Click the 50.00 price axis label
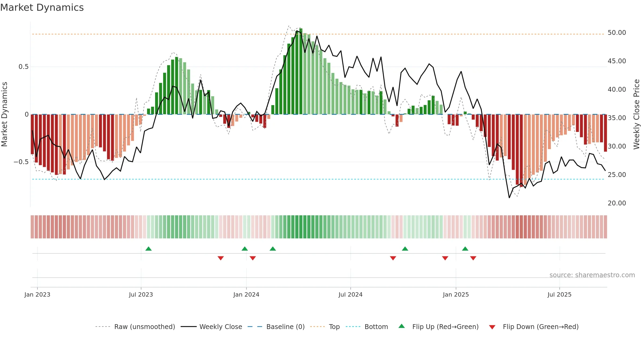Screen dimensions: 644x362 coord(617,33)
